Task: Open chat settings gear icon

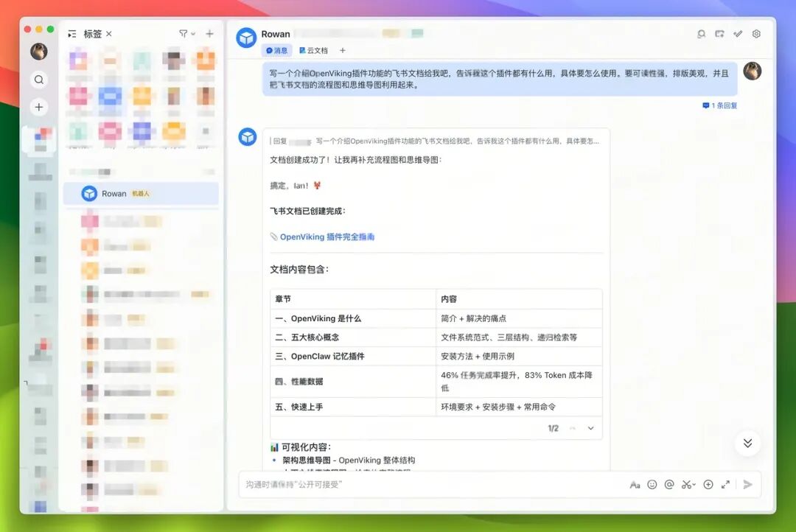Action: [x=756, y=34]
